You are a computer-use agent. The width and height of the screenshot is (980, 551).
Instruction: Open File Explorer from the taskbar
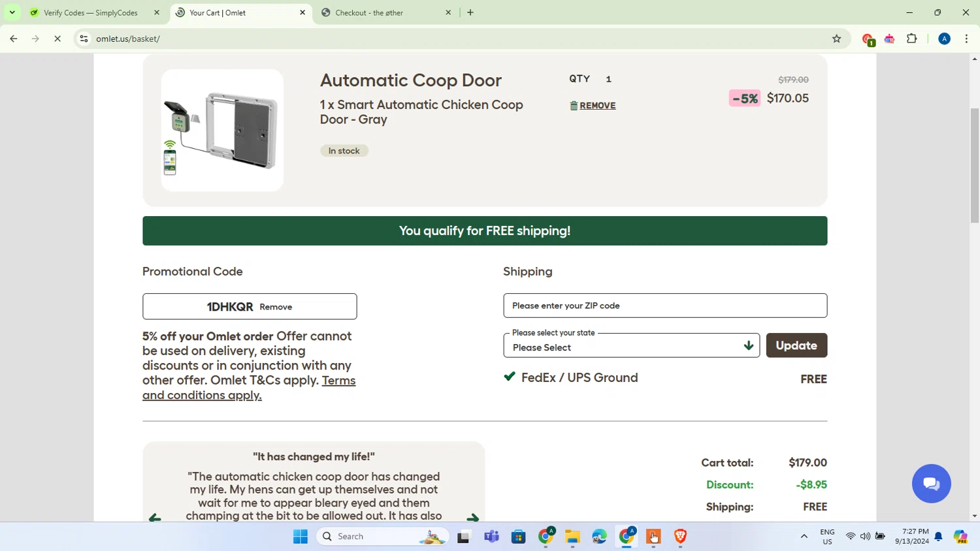click(572, 537)
